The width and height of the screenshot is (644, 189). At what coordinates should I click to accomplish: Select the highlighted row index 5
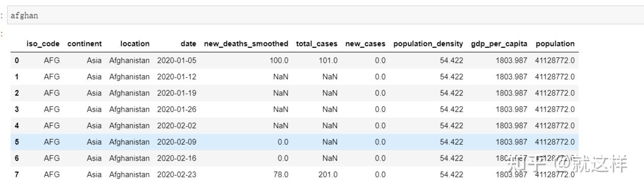coord(17,142)
